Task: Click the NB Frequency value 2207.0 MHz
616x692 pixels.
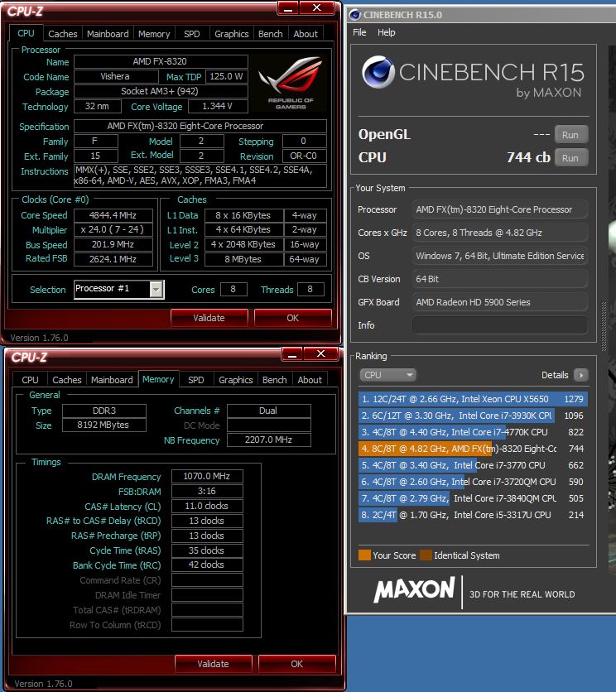Action: (x=268, y=440)
